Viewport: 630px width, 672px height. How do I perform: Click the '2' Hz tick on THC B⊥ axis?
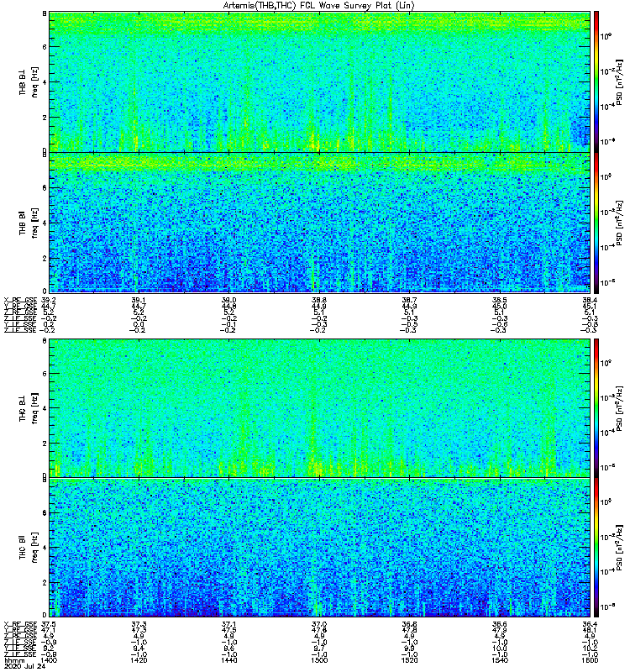(x=45, y=444)
